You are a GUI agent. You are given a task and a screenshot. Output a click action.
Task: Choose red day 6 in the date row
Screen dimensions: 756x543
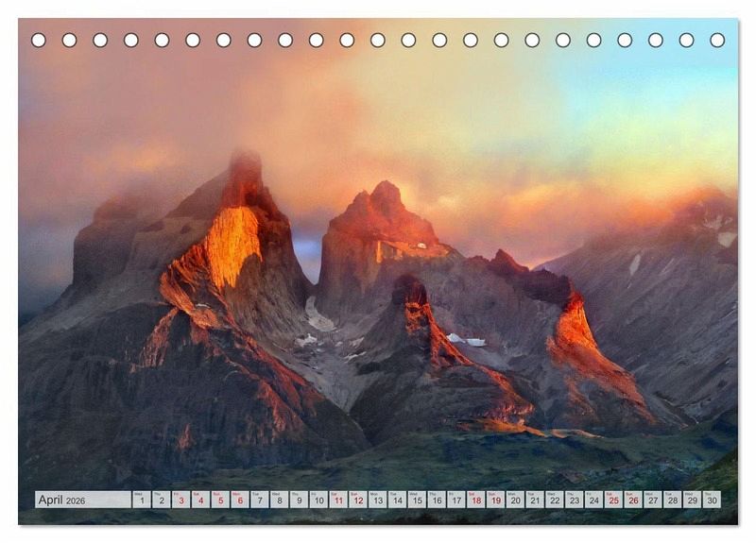tap(240, 500)
